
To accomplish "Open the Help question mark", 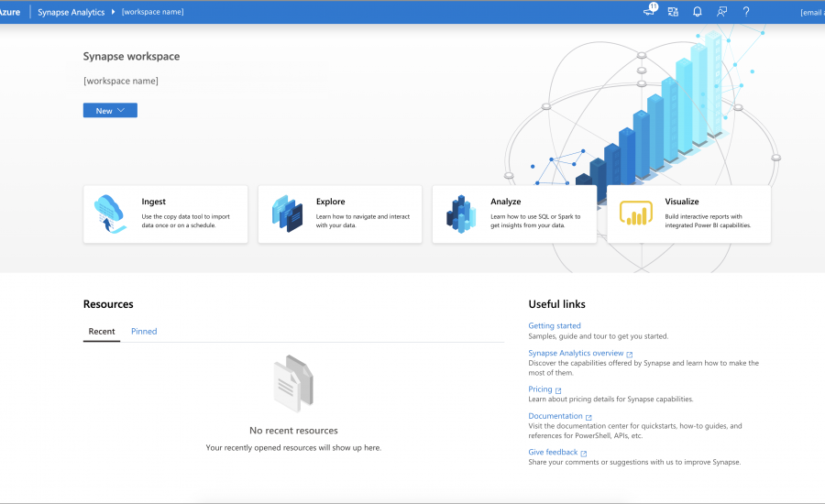I will tap(746, 12).
